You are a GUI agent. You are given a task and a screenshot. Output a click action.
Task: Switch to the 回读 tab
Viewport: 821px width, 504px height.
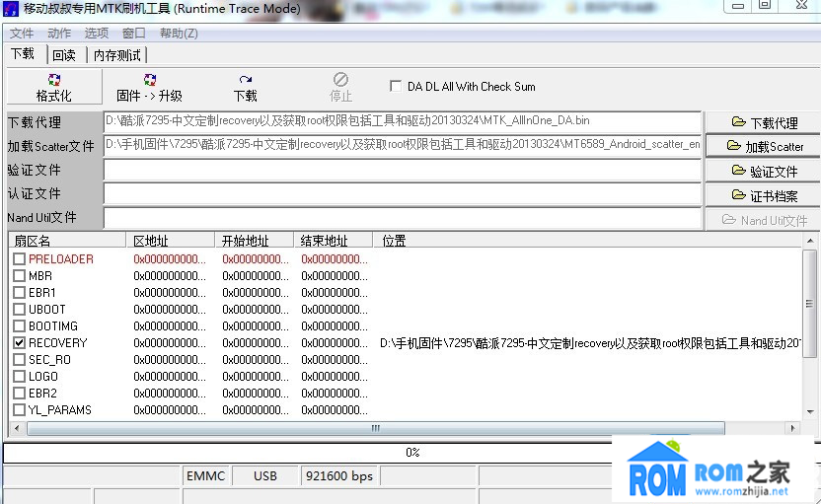tap(64, 55)
